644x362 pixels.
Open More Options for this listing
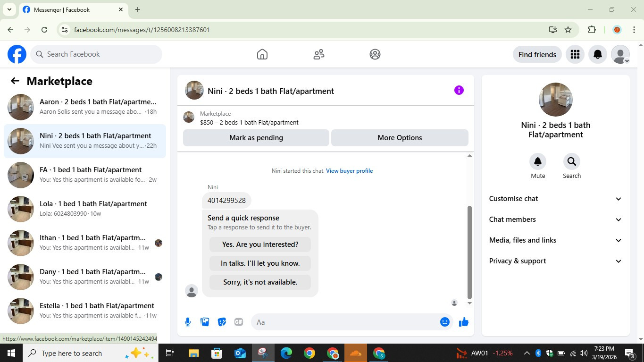400,138
